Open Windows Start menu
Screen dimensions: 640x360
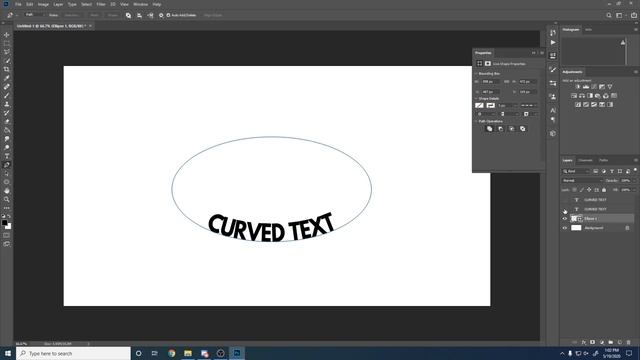7,353
